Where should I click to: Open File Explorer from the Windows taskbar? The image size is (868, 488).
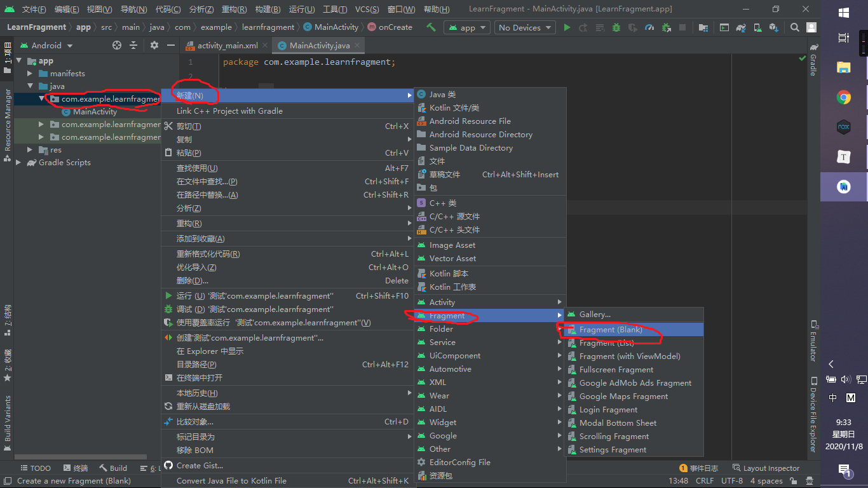coord(844,67)
